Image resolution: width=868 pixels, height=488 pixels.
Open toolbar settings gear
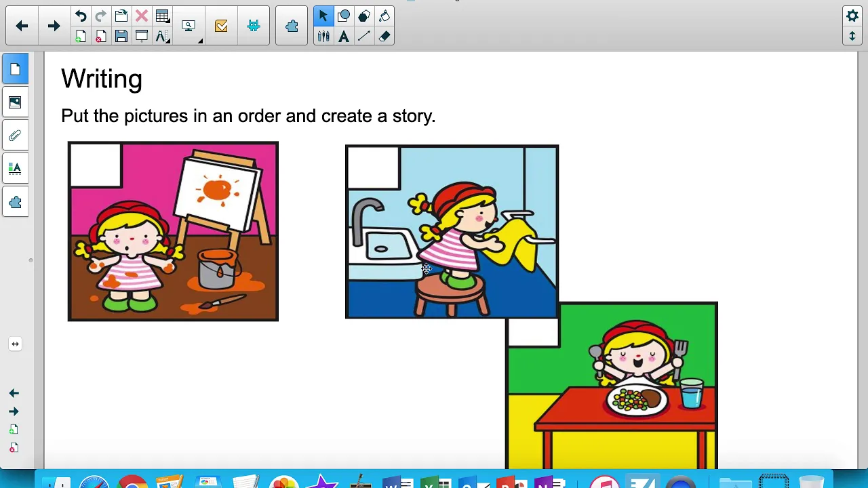point(852,16)
